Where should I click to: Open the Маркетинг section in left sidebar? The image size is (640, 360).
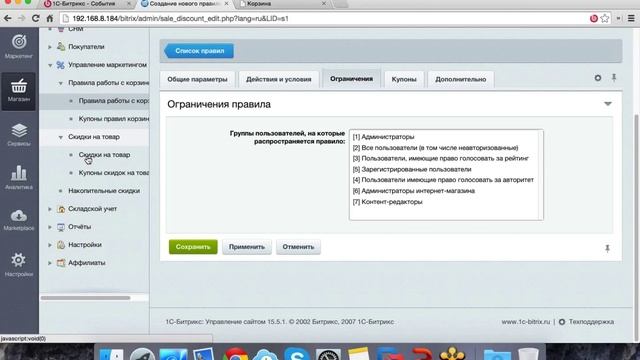19,47
